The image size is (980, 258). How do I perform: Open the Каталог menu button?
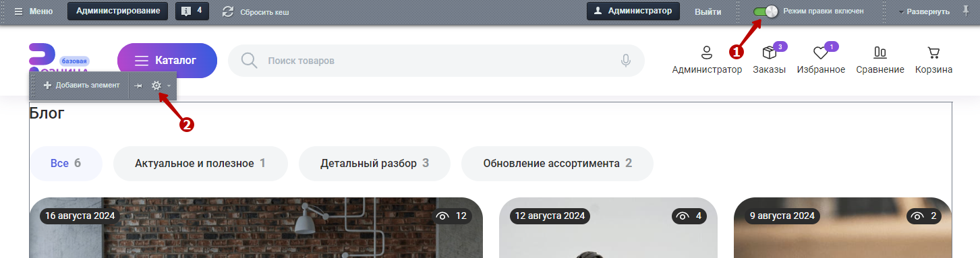(x=167, y=61)
